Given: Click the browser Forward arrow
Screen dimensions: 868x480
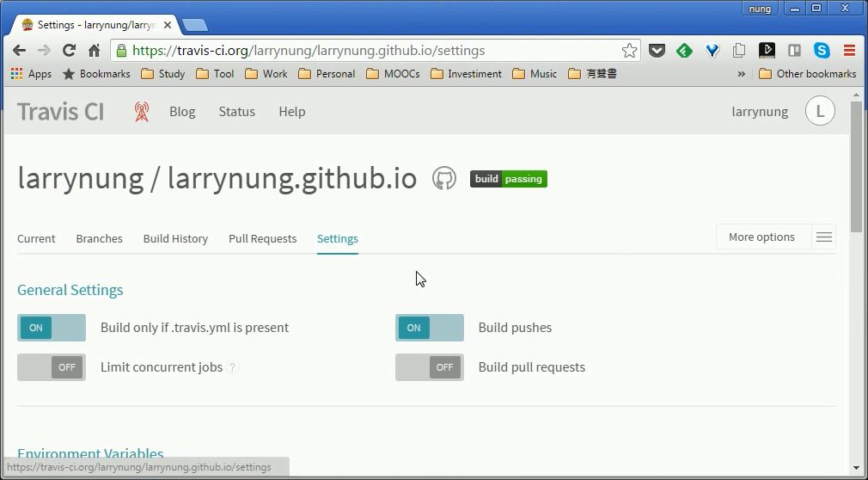Looking at the screenshot, I should [x=44, y=51].
